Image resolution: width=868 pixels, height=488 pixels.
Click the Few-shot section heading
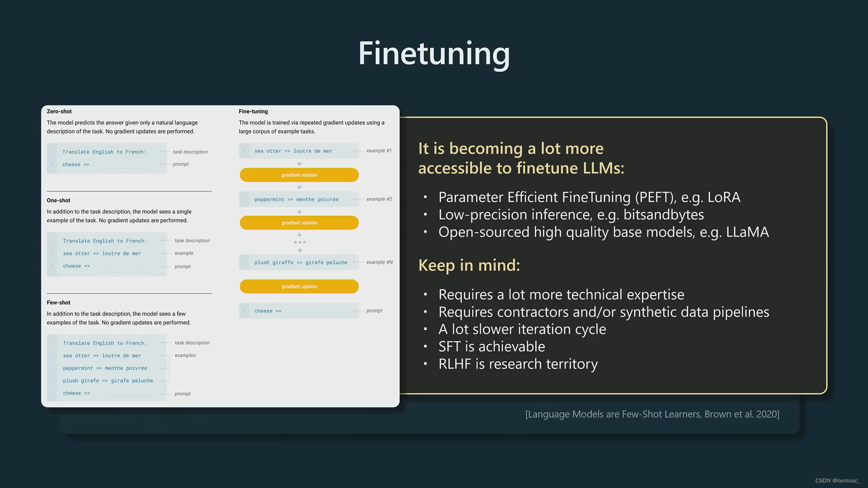[59, 302]
